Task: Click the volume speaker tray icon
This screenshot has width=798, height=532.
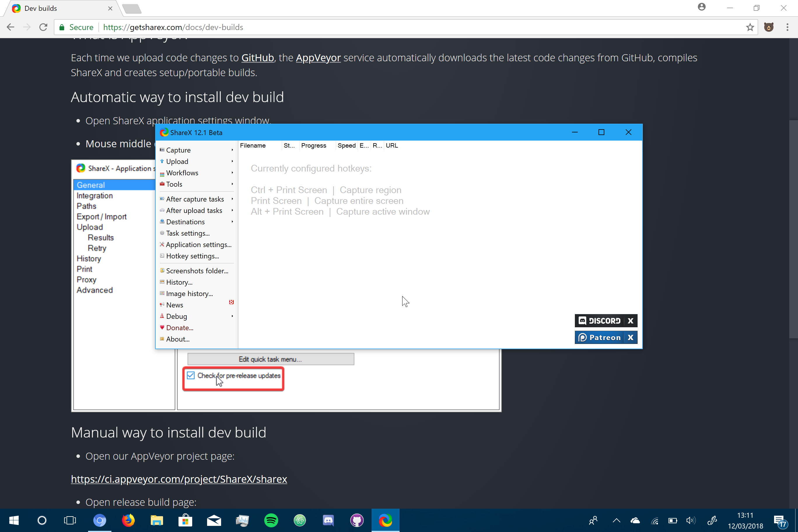Action: pos(690,520)
